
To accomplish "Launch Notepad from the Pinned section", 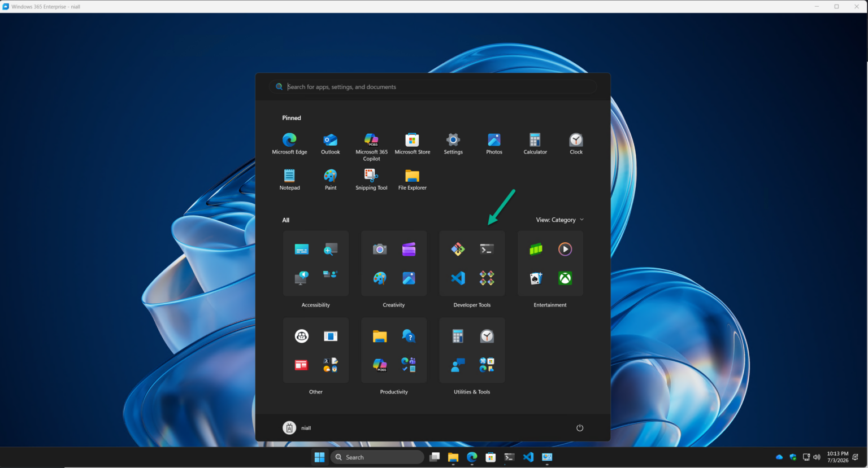I will point(289,180).
